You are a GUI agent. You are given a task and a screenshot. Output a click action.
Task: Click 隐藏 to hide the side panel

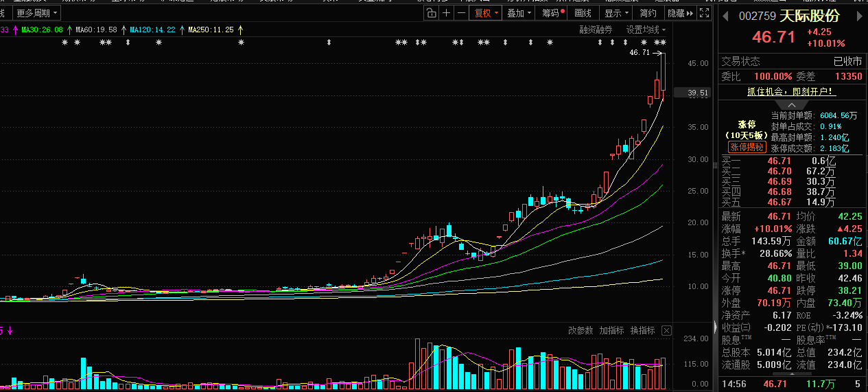pyautogui.click(x=679, y=13)
